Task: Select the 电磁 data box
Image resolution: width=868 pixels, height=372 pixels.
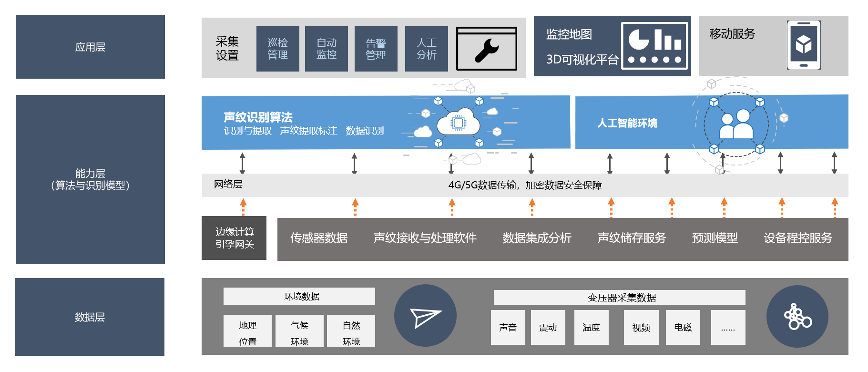Action: pyautogui.click(x=683, y=327)
